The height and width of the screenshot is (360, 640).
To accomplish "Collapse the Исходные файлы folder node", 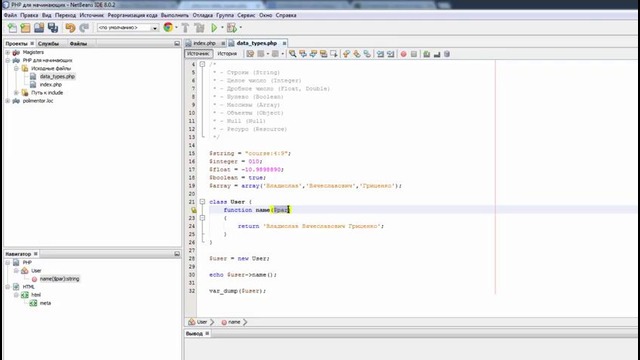I will pyautogui.click(x=16, y=69).
